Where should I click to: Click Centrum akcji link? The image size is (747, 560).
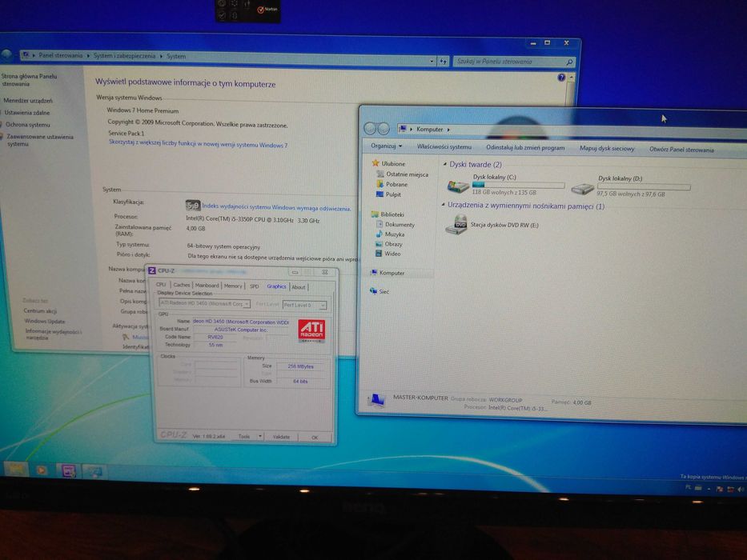40,310
